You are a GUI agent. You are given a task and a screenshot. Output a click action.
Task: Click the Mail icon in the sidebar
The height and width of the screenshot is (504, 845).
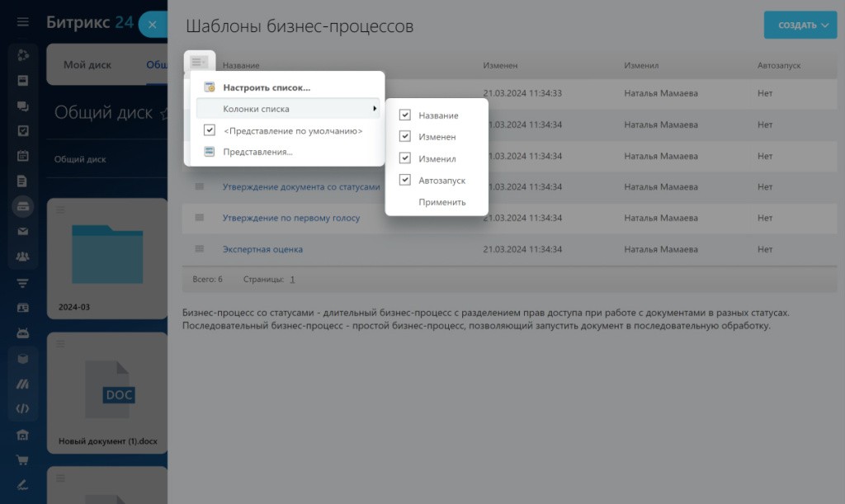22,233
